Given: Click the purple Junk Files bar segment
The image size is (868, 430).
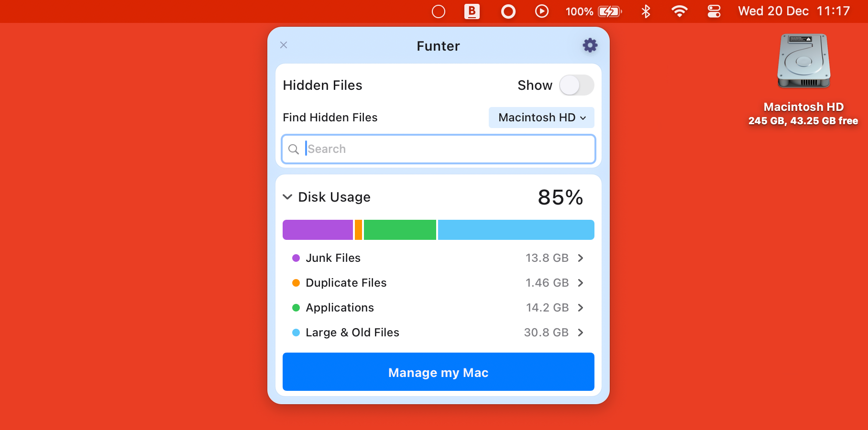Looking at the screenshot, I should [x=318, y=230].
